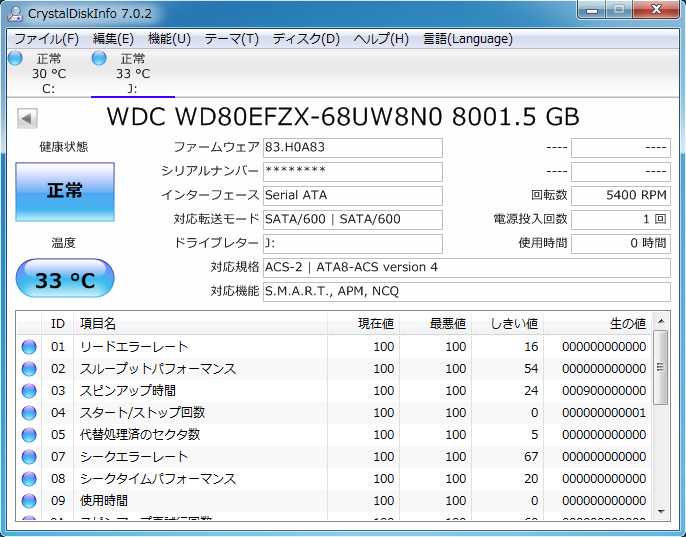Click raw value 000000000001
The width and height of the screenshot is (686, 537).
point(604,413)
